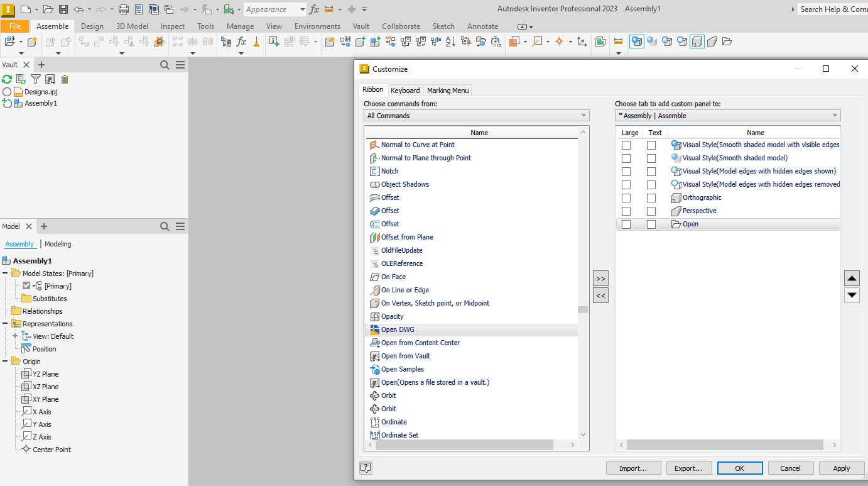Open the 'All Commands' dropdown
Image resolution: width=868 pixels, height=486 pixels.
[x=476, y=116]
